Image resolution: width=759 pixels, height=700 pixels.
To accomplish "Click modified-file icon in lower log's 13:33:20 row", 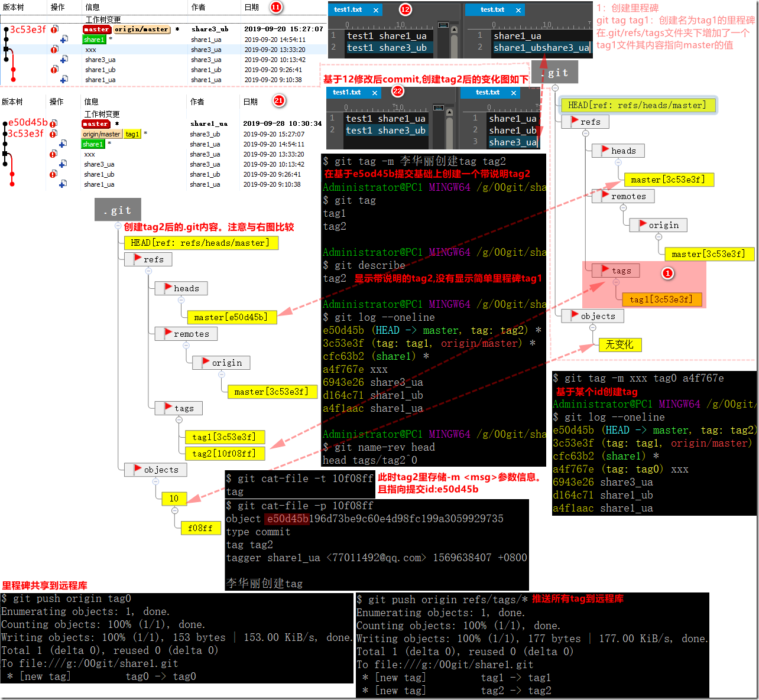I will (x=54, y=154).
